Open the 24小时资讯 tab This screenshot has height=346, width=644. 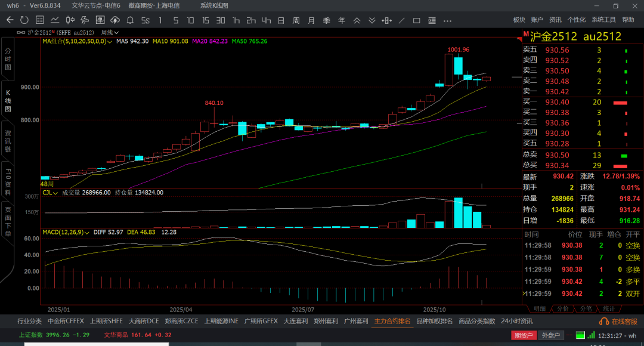coord(516,321)
